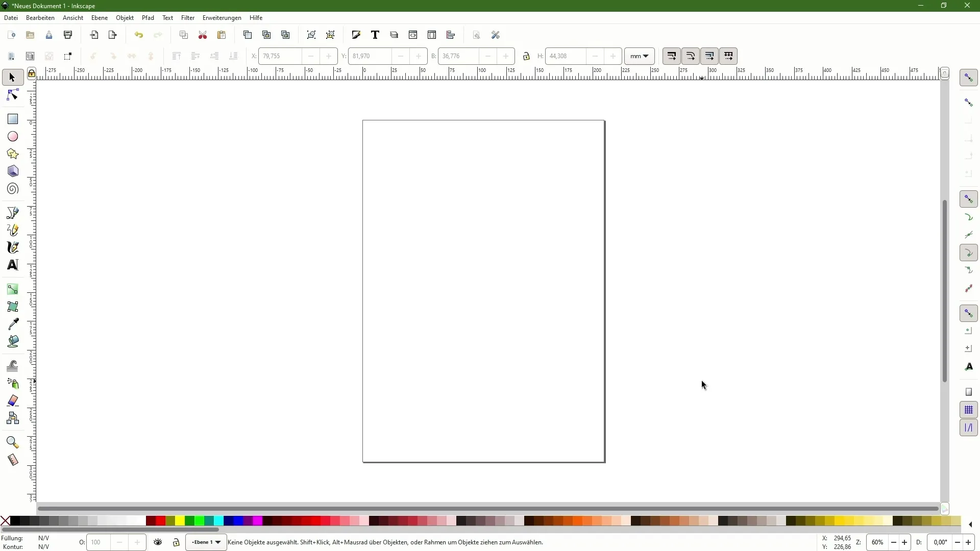Screen dimensions: 980x551
Task: Select the Tweak tool
Action: (x=12, y=366)
